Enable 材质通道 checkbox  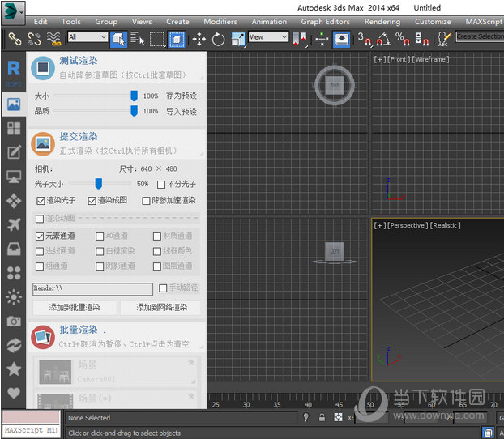tap(157, 237)
